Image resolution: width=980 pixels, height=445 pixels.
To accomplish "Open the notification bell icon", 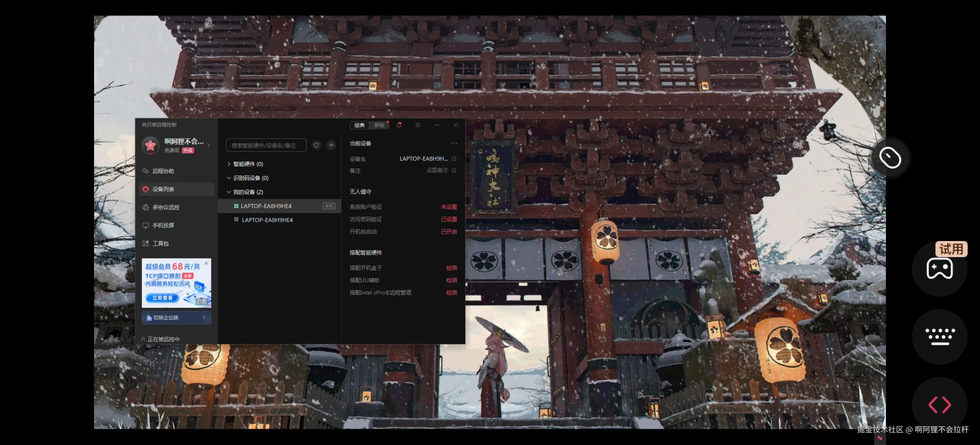I will coord(399,125).
